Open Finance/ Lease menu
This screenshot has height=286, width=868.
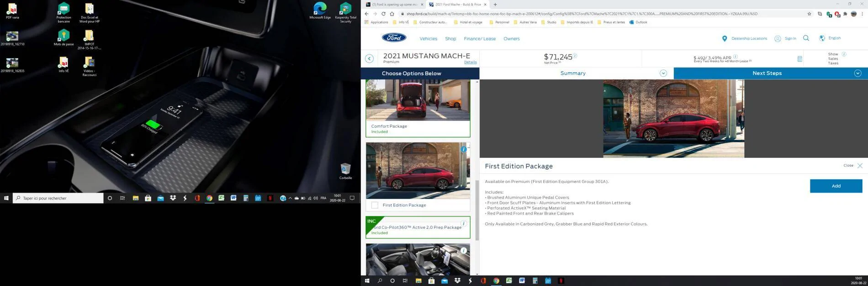pyautogui.click(x=480, y=39)
